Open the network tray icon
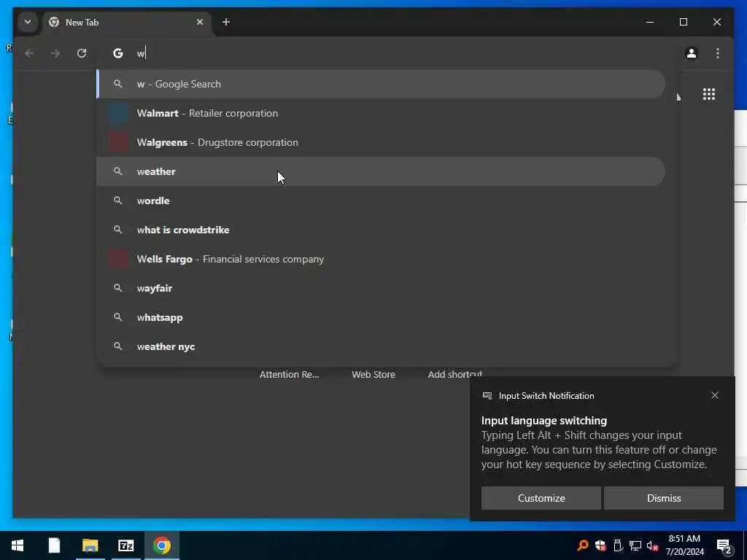 point(635,545)
